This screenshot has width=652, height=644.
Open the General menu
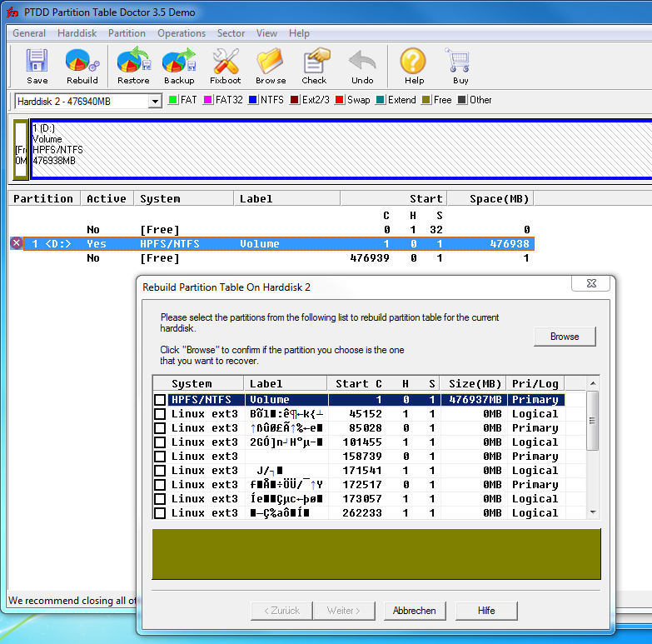click(x=29, y=33)
